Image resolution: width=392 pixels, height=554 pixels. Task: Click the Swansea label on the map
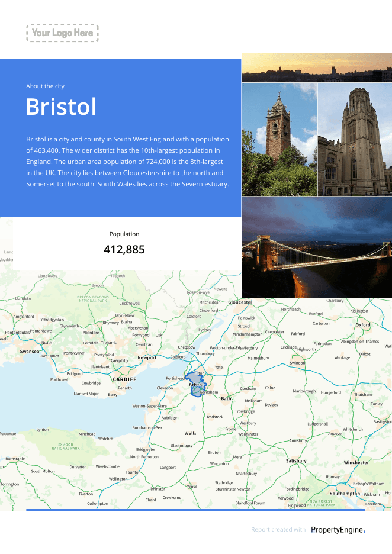[x=30, y=351]
